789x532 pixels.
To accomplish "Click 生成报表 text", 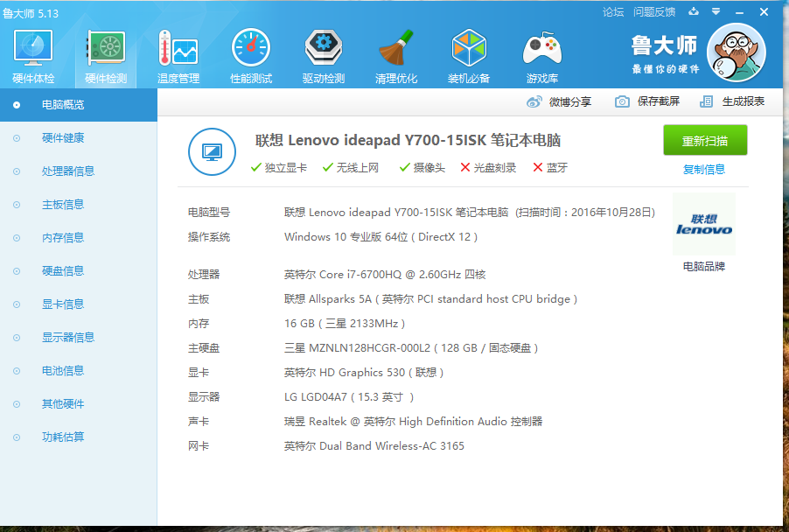I will pos(744,101).
